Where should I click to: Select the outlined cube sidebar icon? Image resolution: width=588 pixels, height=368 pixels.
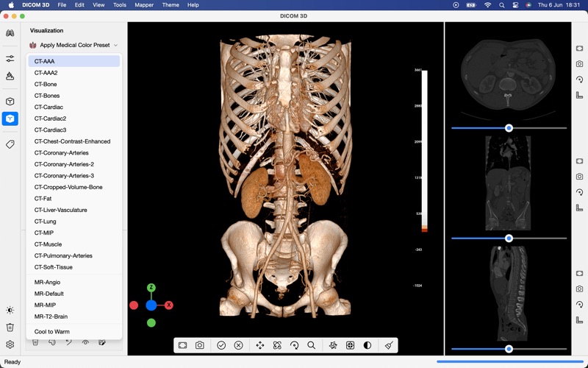(10, 102)
